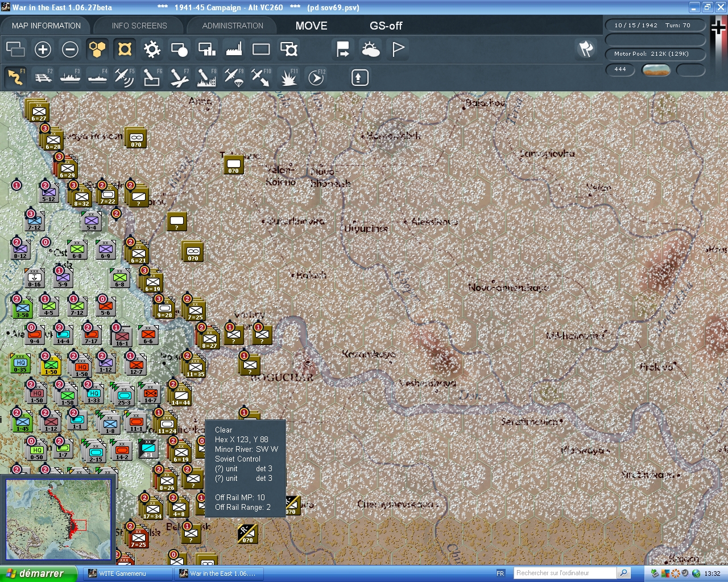This screenshot has width=728, height=582.
Task: Open the ADMINISTRATION menu
Action: (x=231, y=25)
